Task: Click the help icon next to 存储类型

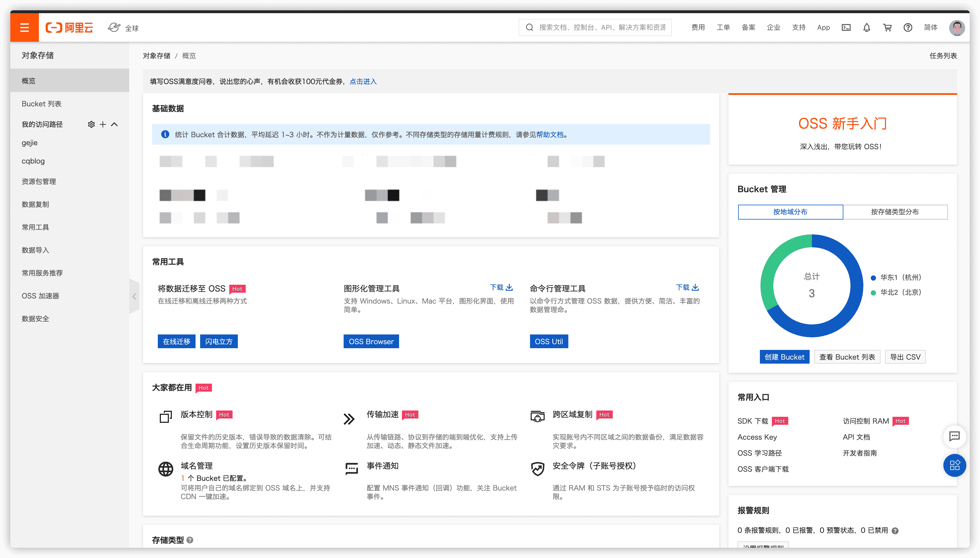Action: pyautogui.click(x=190, y=540)
